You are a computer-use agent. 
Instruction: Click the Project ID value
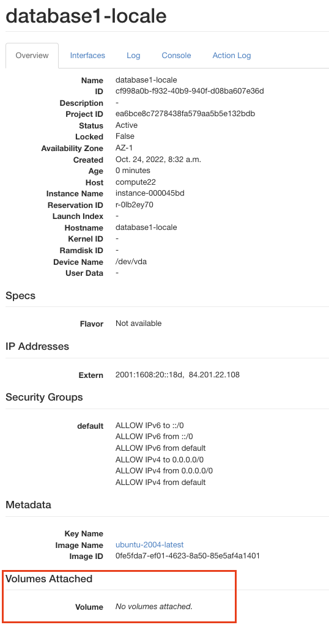point(185,114)
